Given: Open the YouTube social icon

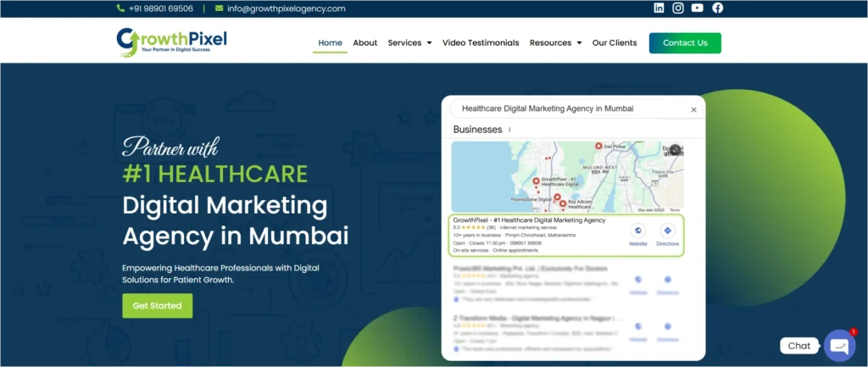Looking at the screenshot, I should pyautogui.click(x=698, y=8).
